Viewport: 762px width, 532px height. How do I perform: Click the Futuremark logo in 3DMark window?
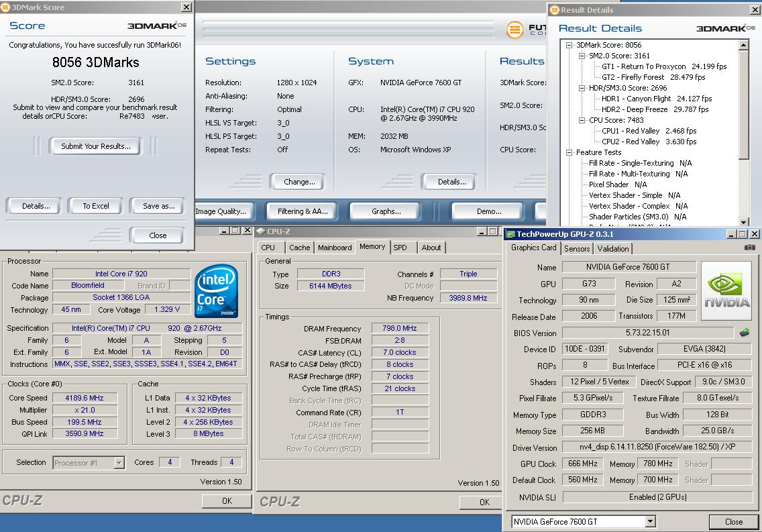point(514,30)
